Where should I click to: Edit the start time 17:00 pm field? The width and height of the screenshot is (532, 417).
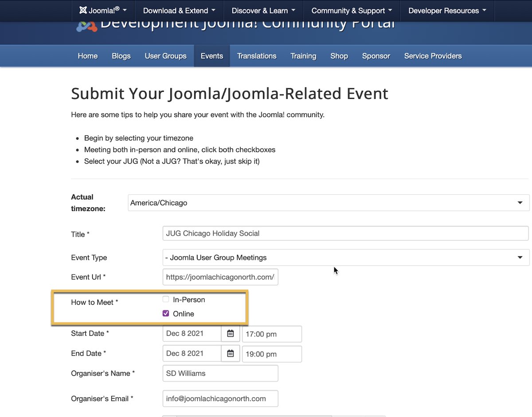coord(272,334)
